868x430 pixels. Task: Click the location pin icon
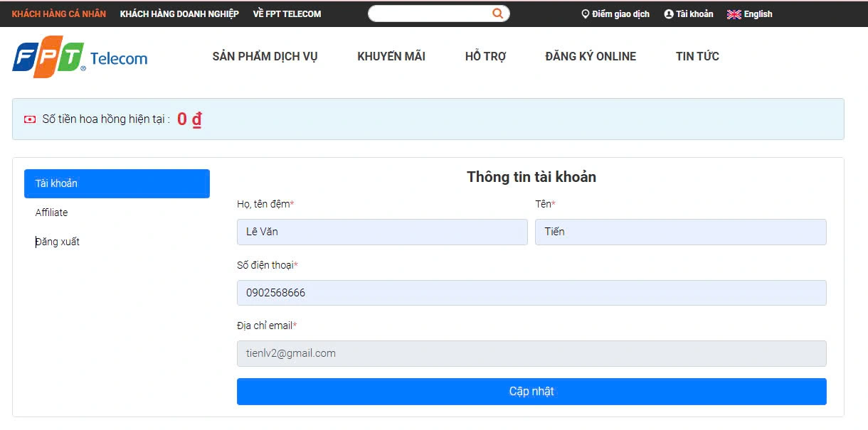(x=586, y=14)
